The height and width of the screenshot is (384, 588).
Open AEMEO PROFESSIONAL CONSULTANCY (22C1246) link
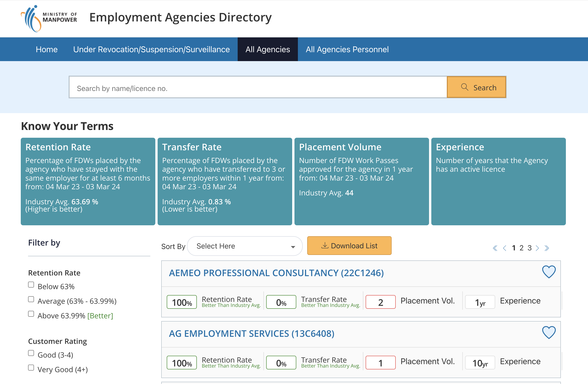(276, 273)
